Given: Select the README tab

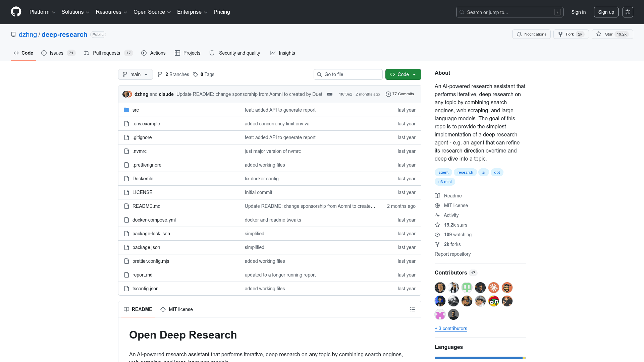Looking at the screenshot, I should point(138,309).
